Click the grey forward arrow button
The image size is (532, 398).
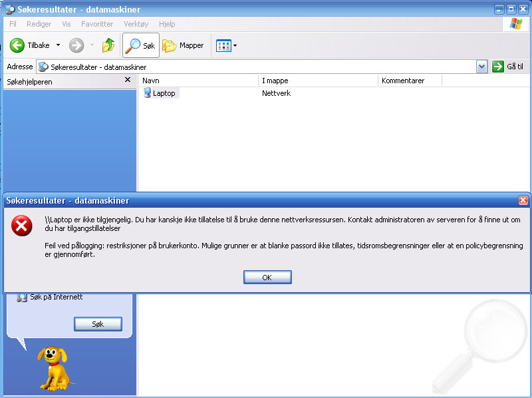pyautogui.click(x=76, y=45)
